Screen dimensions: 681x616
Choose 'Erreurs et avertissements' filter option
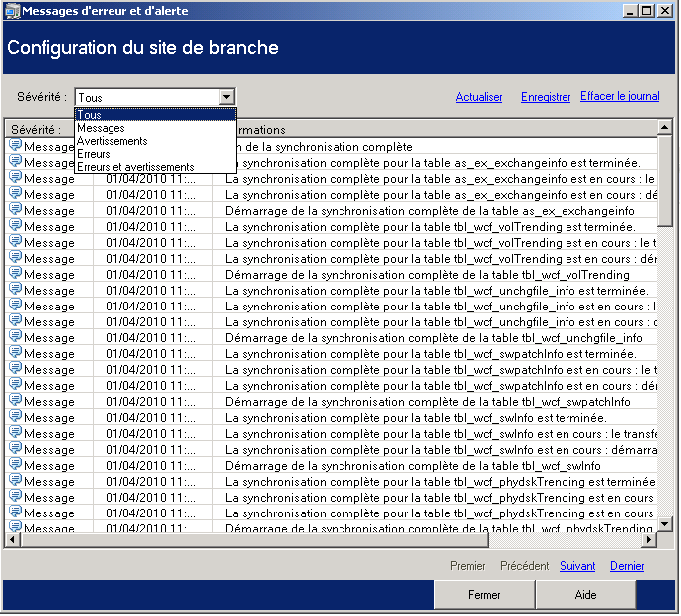(156, 167)
